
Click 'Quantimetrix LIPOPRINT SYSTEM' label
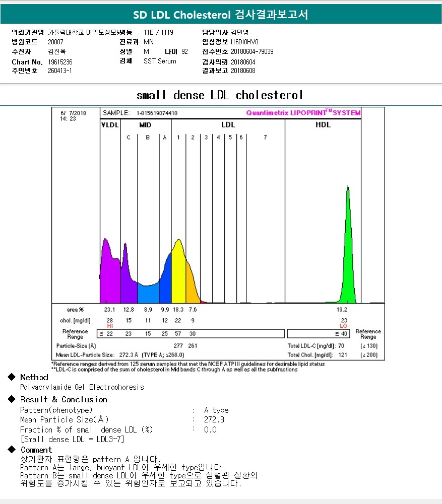(x=303, y=112)
